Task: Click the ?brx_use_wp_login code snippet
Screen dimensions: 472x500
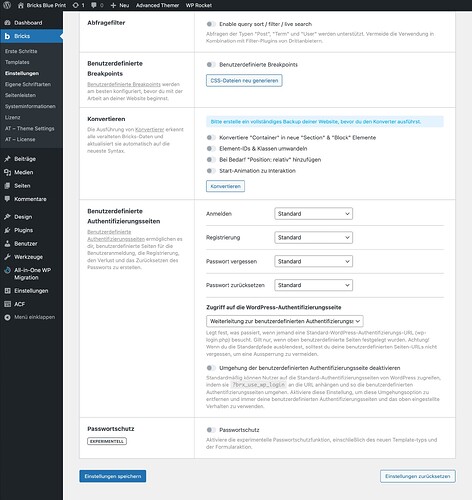Action: click(x=259, y=385)
